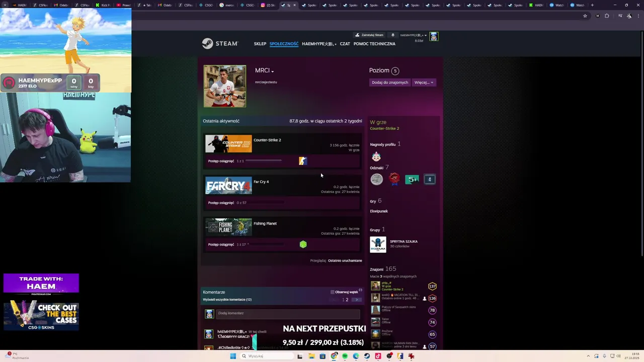
Task: Bookmark page with star icon
Action: click(585, 16)
